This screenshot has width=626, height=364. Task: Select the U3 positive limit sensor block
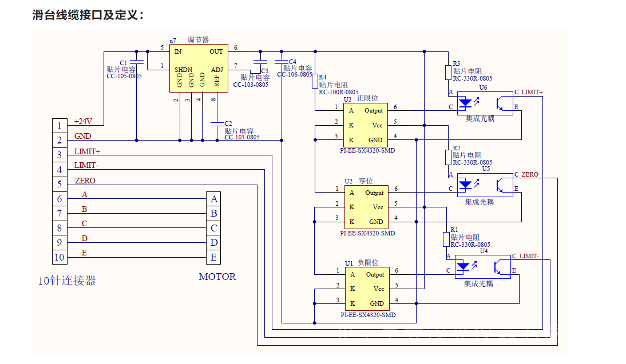pyautogui.click(x=365, y=125)
